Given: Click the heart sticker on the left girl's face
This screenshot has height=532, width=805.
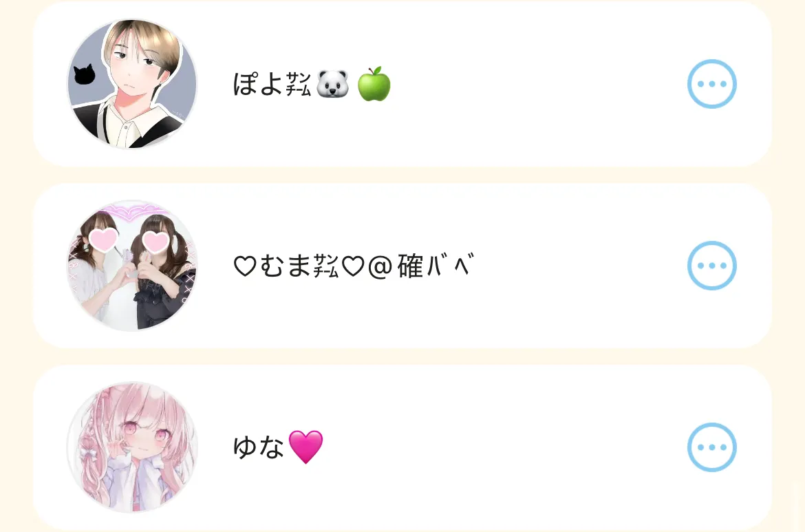Looking at the screenshot, I should (104, 240).
